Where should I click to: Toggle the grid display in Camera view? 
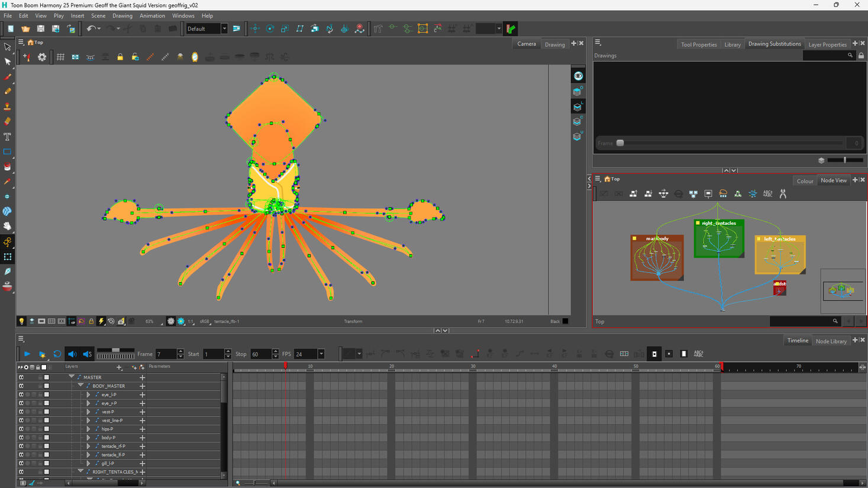coord(60,57)
